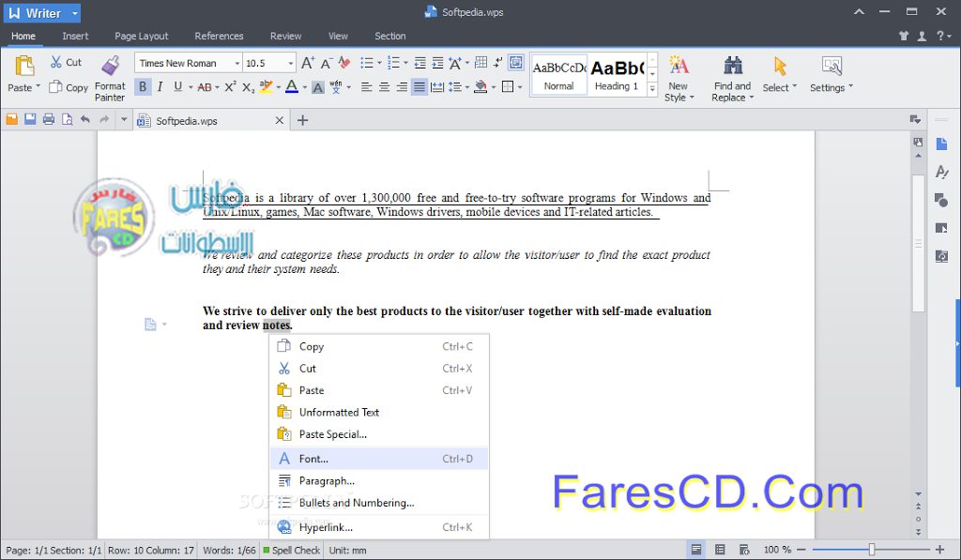Apply superscript formatting
Viewport: 961px width, 560px height.
point(230,87)
